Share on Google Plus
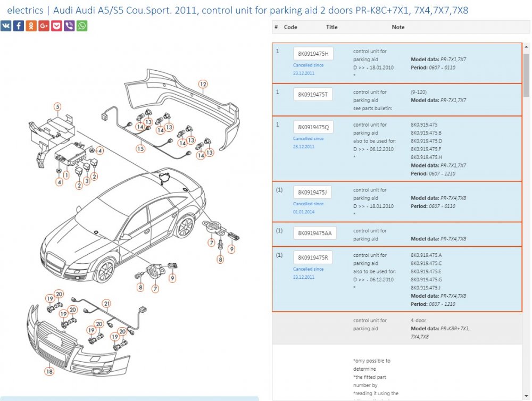532x401 pixels. pyautogui.click(x=44, y=26)
